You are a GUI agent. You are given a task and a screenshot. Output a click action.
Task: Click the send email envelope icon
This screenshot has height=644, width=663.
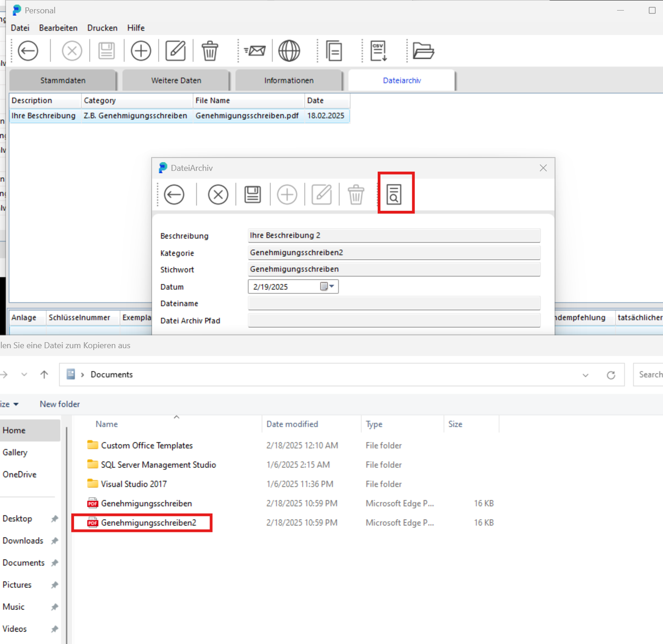click(x=255, y=51)
